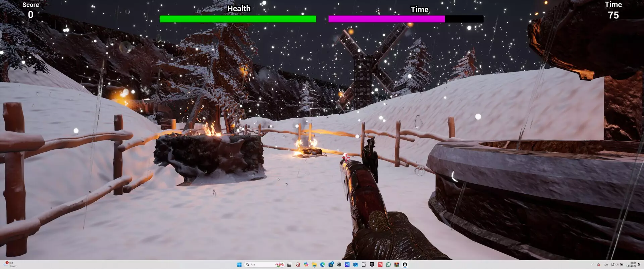The width and height of the screenshot is (644, 269).
Task: Open the Unreal Engine taskbar icon
Action: coord(405,264)
